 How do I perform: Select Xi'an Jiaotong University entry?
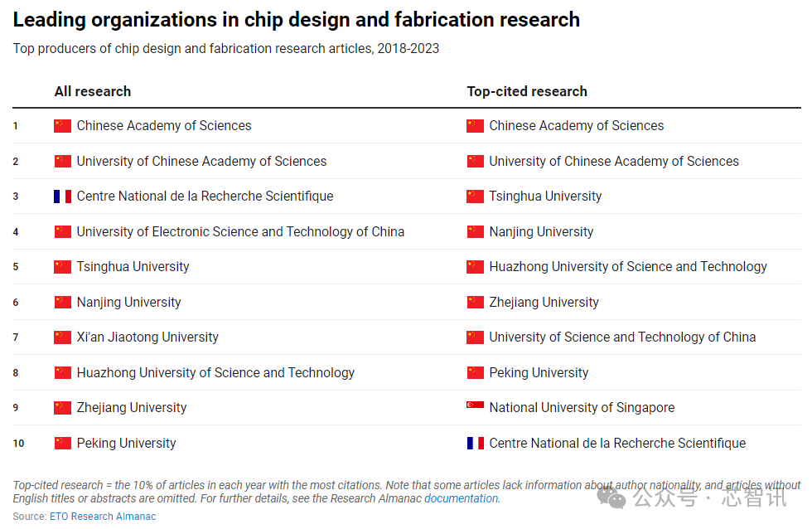click(147, 337)
